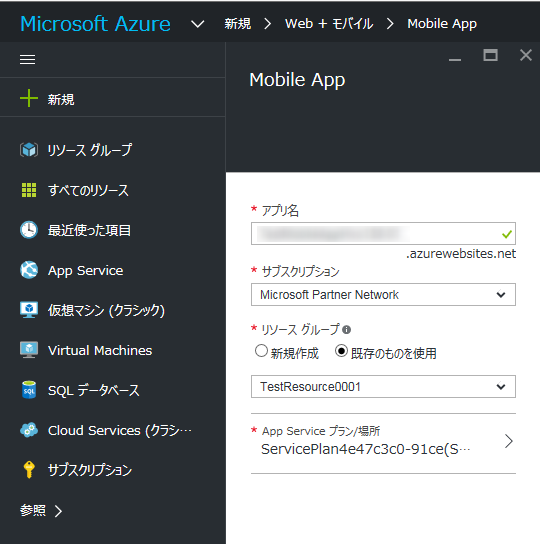This screenshot has width=540, height=544.
Task: Expand dropdown arrow beside Microsoft Azure logo
Action: coord(197,24)
